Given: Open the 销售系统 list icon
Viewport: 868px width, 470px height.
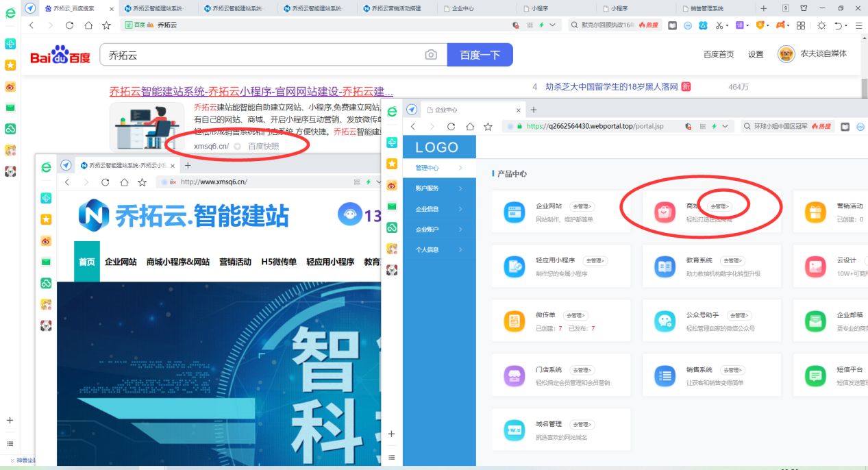Looking at the screenshot, I should [664, 375].
